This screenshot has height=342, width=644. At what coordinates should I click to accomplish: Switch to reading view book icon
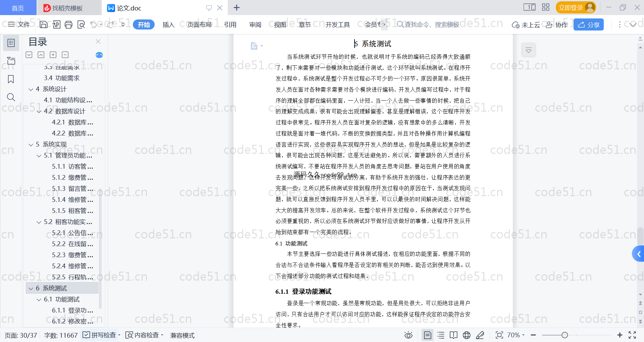(x=453, y=335)
